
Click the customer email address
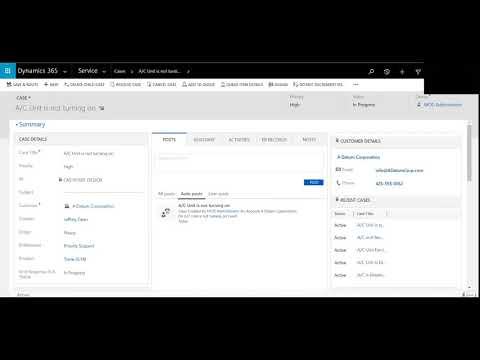[399, 170]
